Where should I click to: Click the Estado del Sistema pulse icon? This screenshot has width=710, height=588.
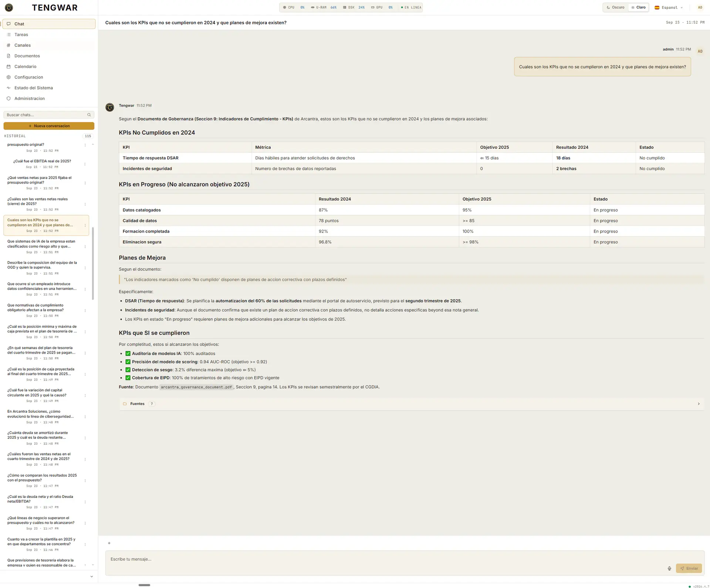9,88
